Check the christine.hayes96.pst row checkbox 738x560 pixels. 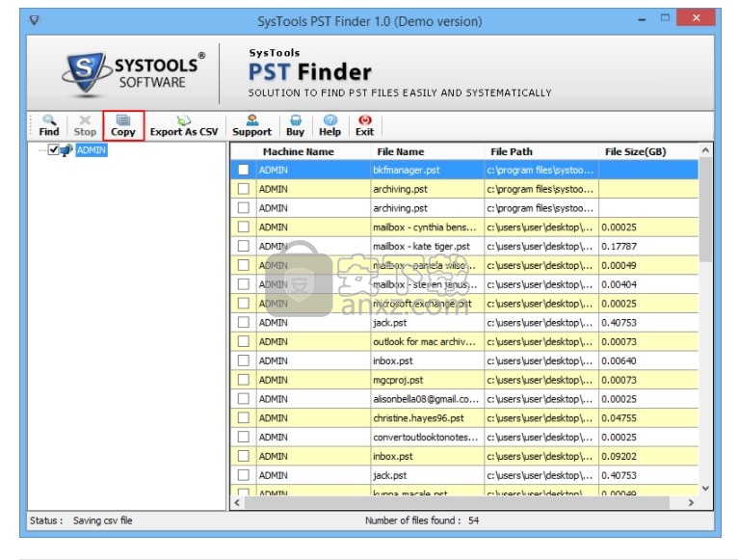[x=244, y=417]
